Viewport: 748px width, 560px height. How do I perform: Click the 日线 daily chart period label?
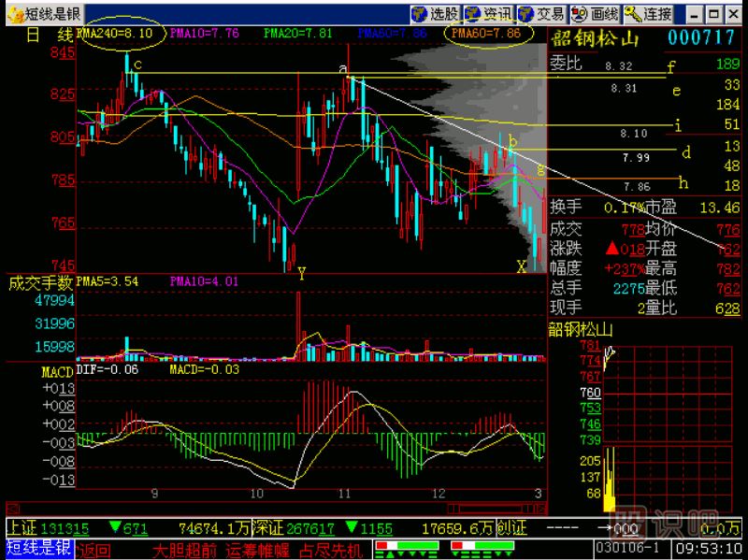click(49, 34)
